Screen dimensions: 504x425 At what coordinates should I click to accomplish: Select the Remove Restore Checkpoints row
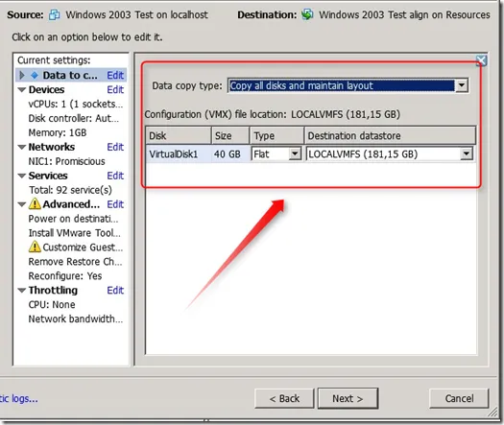coord(75,262)
